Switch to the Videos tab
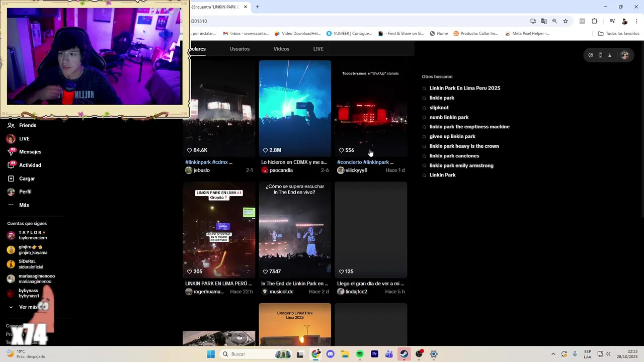This screenshot has width=644, height=362. click(281, 49)
